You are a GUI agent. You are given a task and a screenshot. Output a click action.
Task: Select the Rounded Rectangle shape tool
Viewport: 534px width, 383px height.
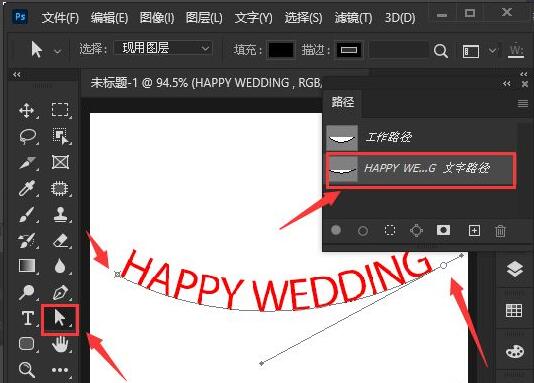tap(27, 344)
